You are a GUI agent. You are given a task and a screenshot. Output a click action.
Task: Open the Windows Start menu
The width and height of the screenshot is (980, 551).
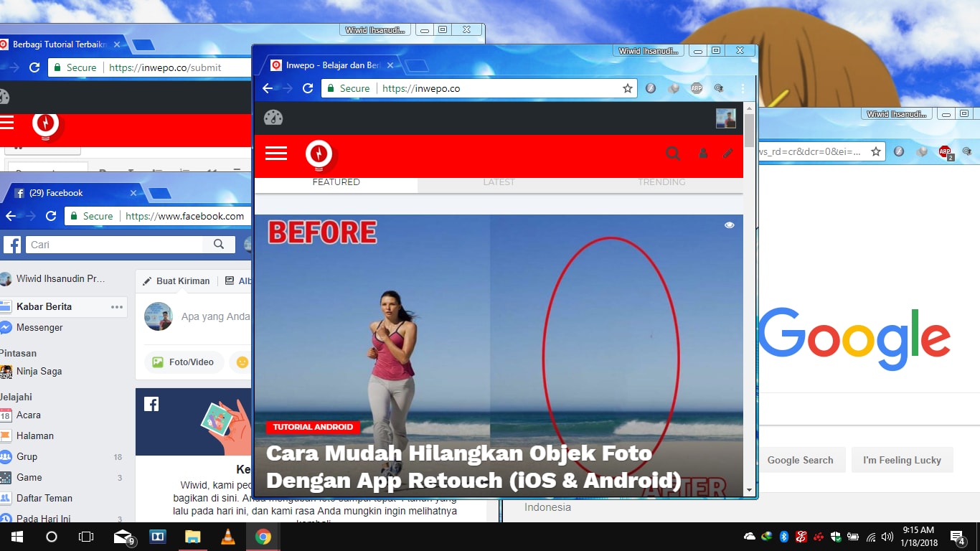click(17, 537)
